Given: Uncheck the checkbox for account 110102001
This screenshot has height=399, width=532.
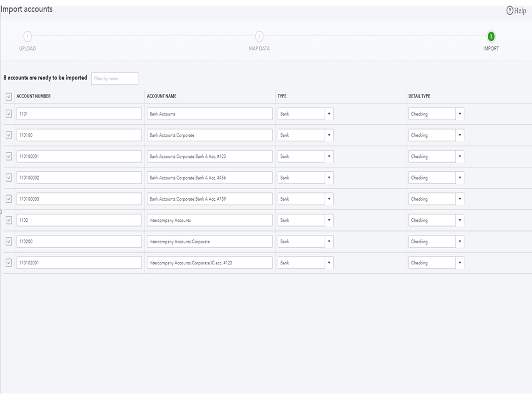Looking at the screenshot, I should [9, 263].
